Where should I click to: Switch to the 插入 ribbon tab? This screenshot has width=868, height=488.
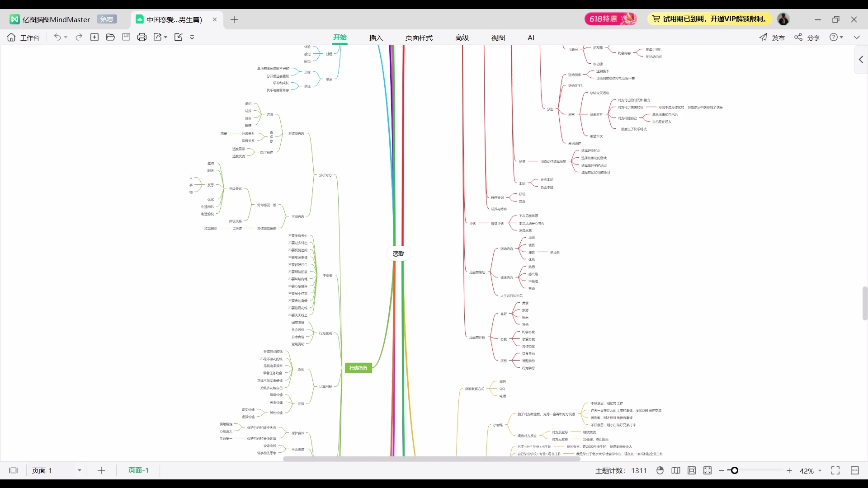[376, 38]
